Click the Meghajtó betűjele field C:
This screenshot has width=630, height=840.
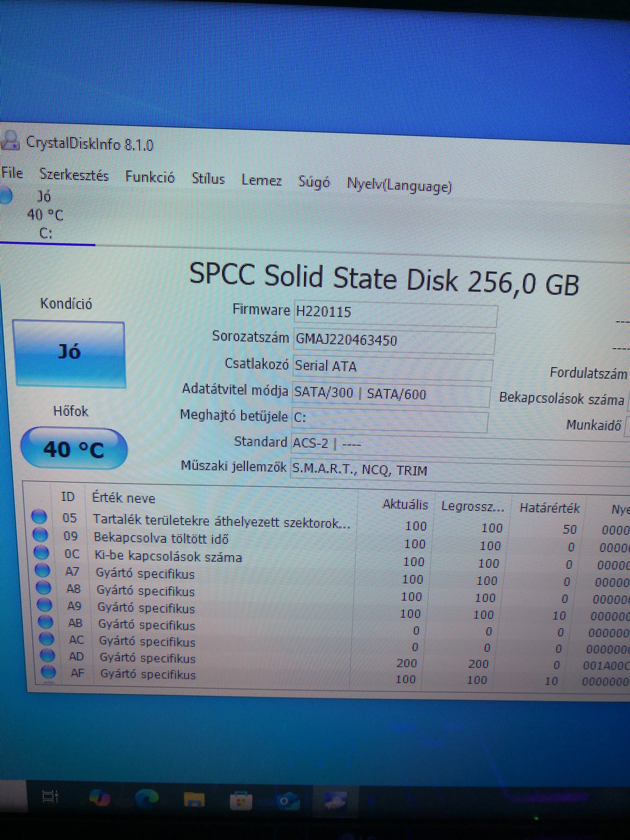pyautogui.click(x=389, y=419)
